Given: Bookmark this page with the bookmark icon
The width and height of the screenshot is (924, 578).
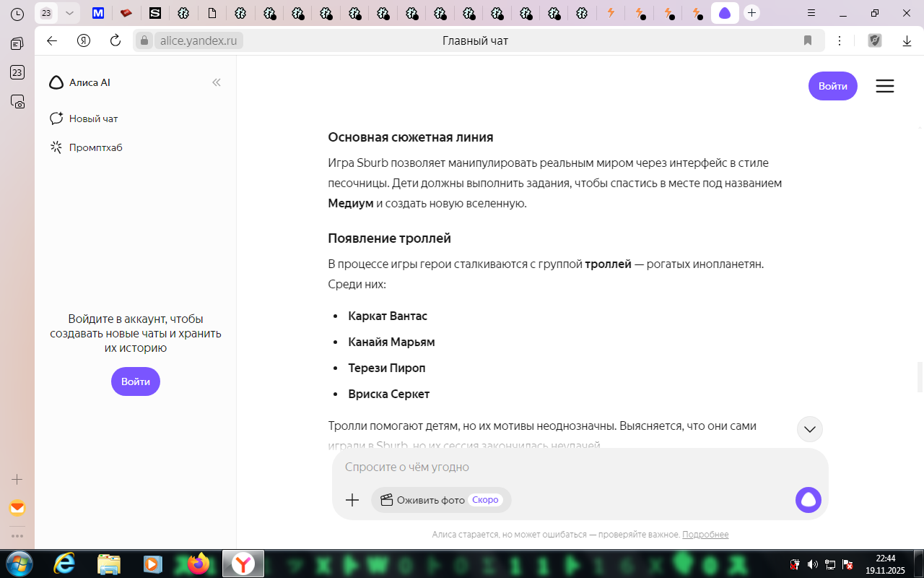Looking at the screenshot, I should coord(808,40).
